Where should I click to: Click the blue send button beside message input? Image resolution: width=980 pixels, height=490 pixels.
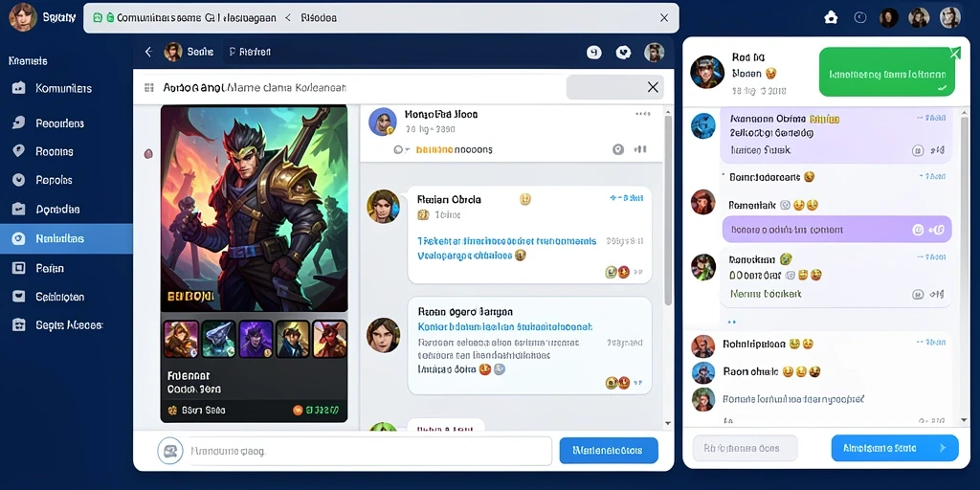tap(609, 450)
